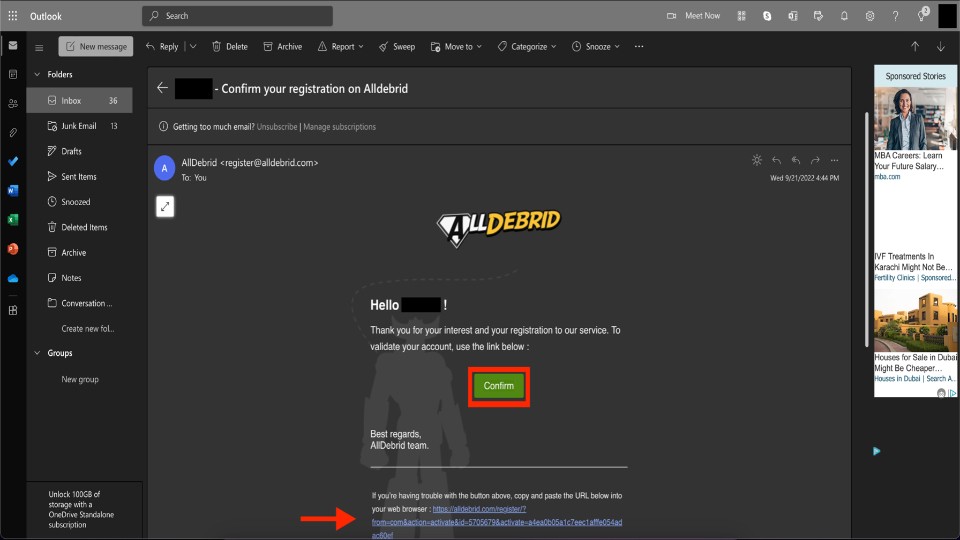The image size is (960, 540).
Task: Launch PowerPoint from the left rail
Action: pyautogui.click(x=13, y=249)
